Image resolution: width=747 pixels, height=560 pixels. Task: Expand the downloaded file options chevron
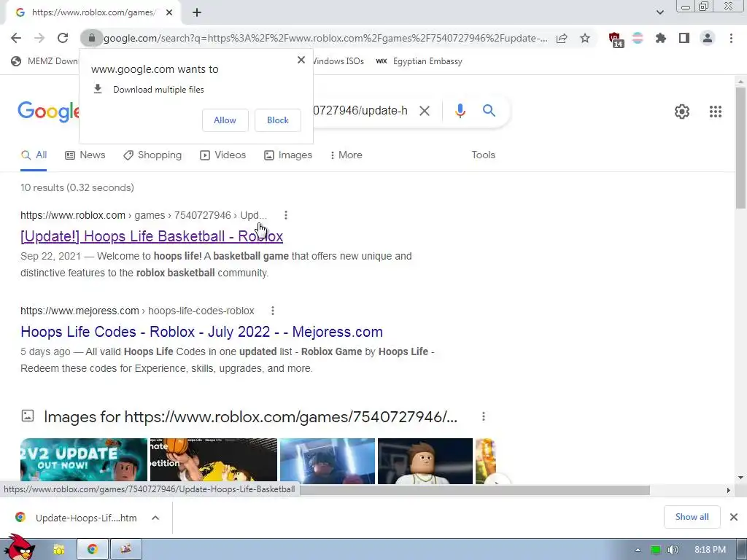[x=155, y=518]
